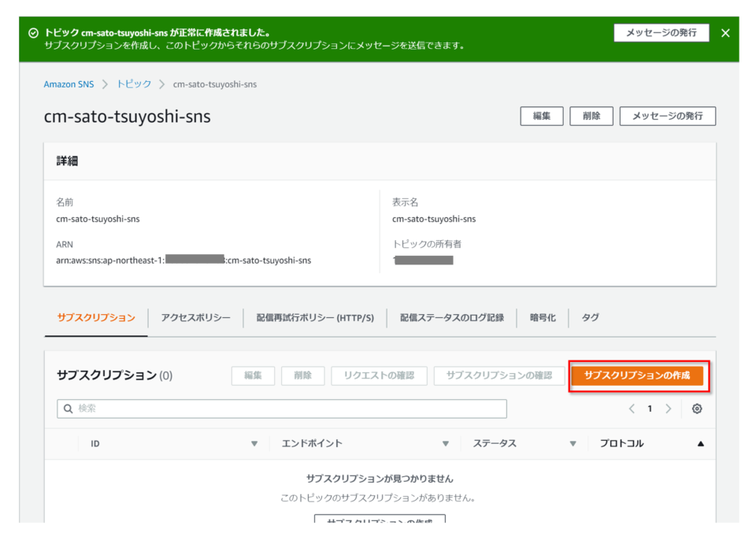The height and width of the screenshot is (540, 756).
Task: Open the エンドポイント column sort dropdown
Action: coord(447,443)
